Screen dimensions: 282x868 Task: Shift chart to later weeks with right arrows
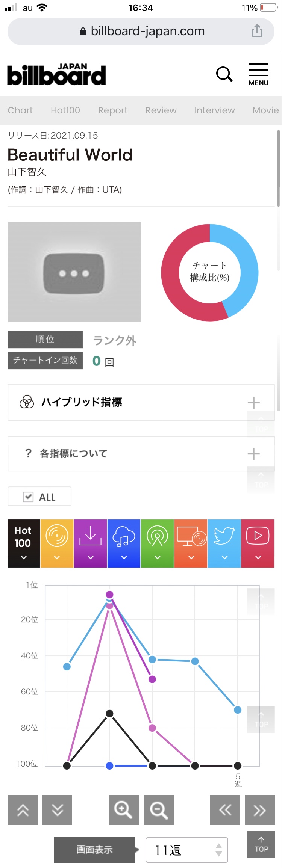point(260,810)
